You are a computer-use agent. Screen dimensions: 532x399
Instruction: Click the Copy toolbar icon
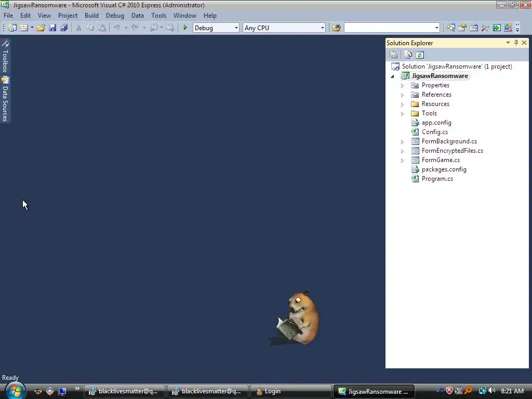[x=90, y=28]
